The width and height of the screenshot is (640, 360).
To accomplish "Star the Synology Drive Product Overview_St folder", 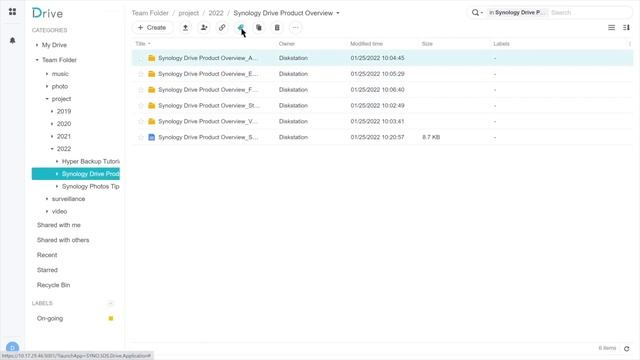I will [141, 106].
